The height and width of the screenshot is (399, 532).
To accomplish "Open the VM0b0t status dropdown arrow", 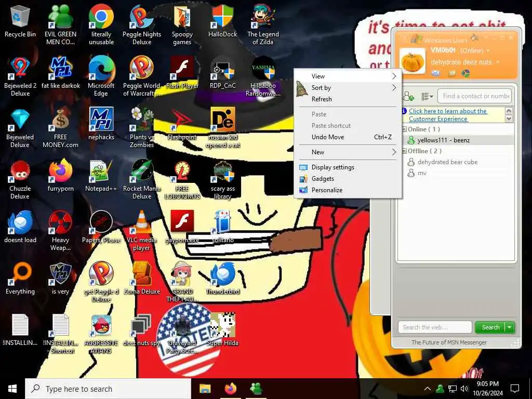I will pos(488,50).
